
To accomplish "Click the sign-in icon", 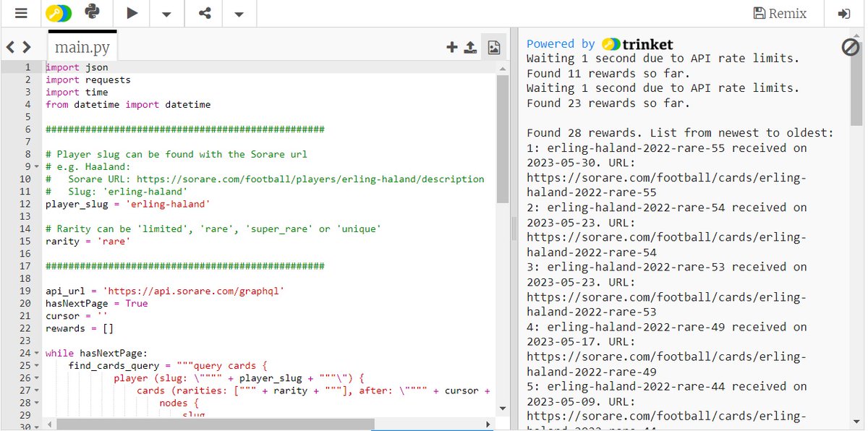I will (x=843, y=13).
